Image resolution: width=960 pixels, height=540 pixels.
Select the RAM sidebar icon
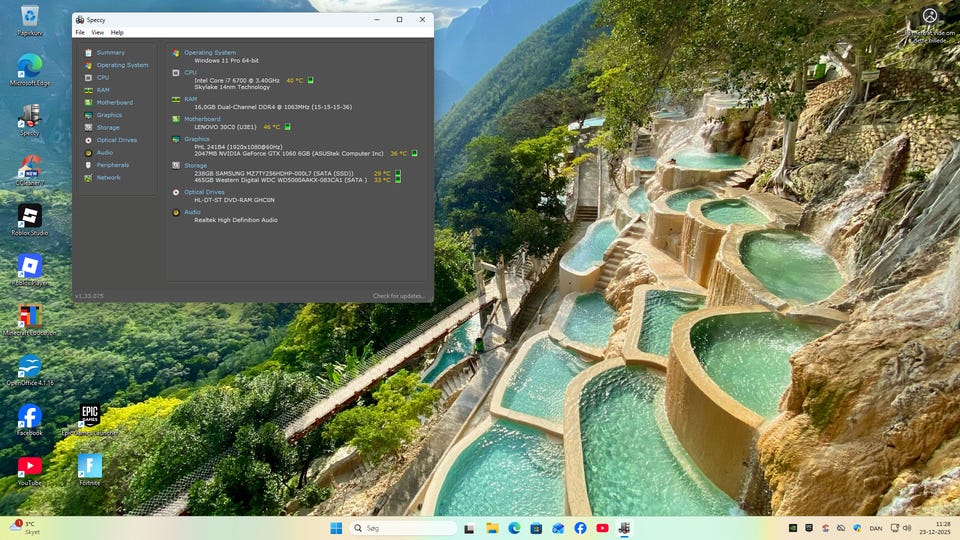(88, 90)
